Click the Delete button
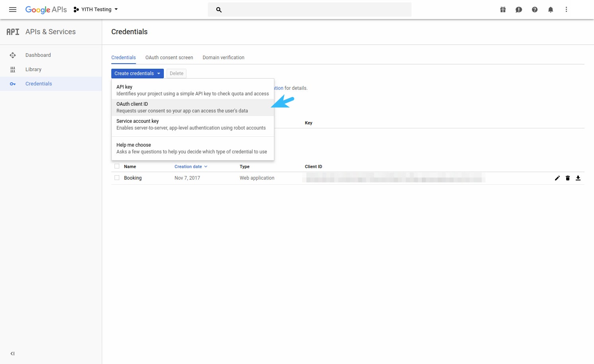The image size is (594, 364). (x=177, y=74)
